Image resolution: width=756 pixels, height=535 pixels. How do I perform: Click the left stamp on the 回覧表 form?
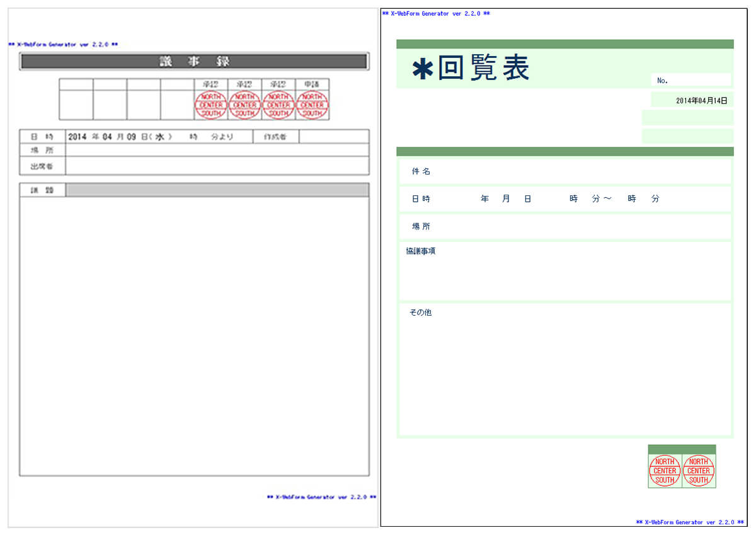pos(665,471)
